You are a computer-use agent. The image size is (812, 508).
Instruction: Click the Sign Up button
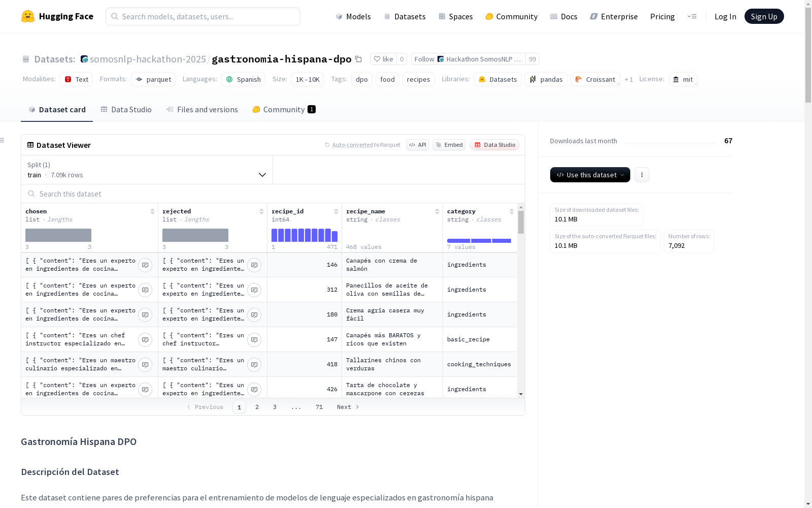point(764,16)
